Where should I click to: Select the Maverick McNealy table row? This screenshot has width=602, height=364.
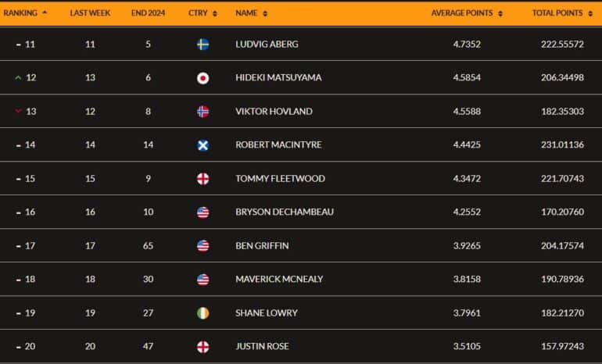301,279
